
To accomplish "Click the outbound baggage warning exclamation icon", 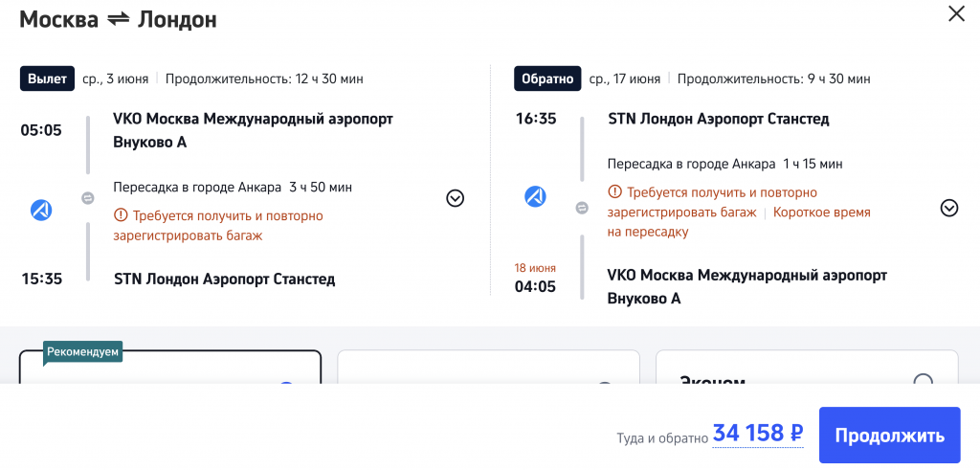I will (121, 216).
